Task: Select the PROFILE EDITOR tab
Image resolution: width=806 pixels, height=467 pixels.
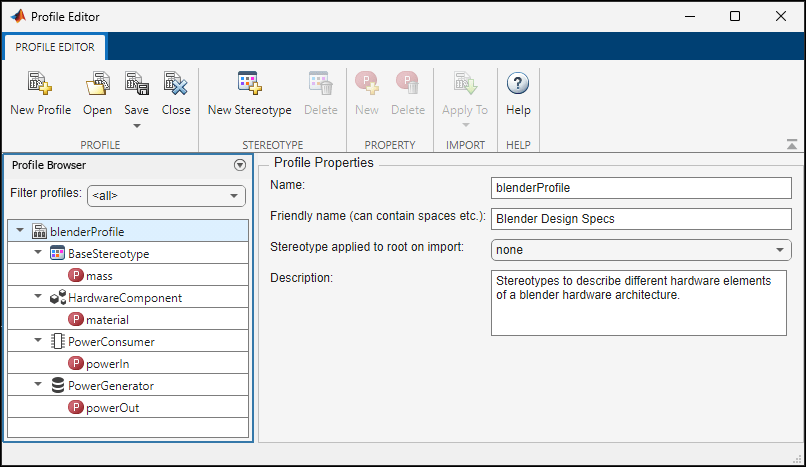Action: tap(55, 47)
